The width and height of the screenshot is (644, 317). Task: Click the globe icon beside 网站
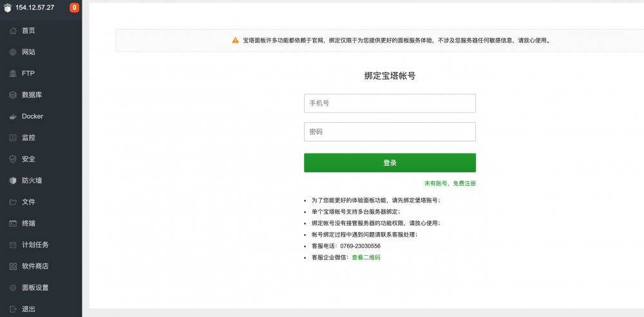13,52
